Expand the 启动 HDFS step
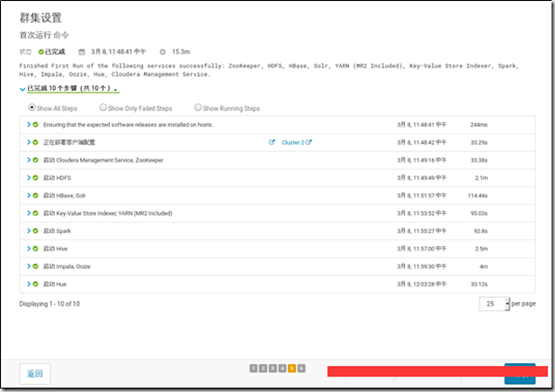Screen dimensions: 555x392 click(x=29, y=178)
